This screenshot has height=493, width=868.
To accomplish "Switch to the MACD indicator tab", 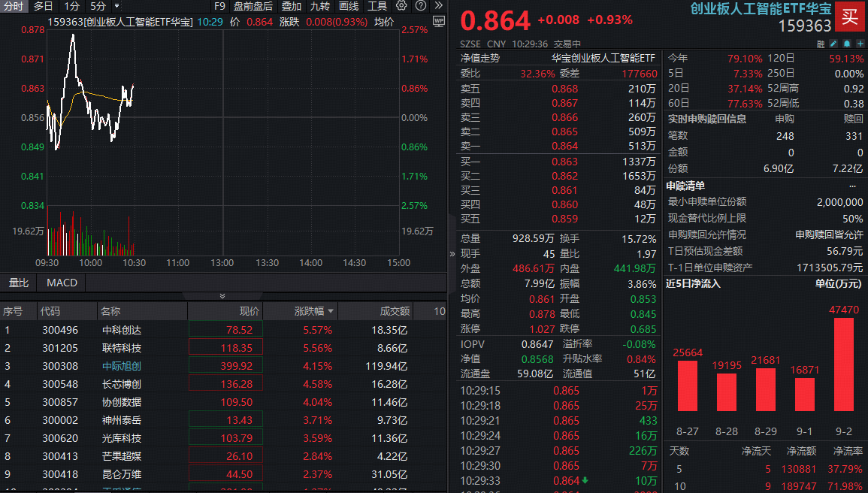I will coord(62,283).
